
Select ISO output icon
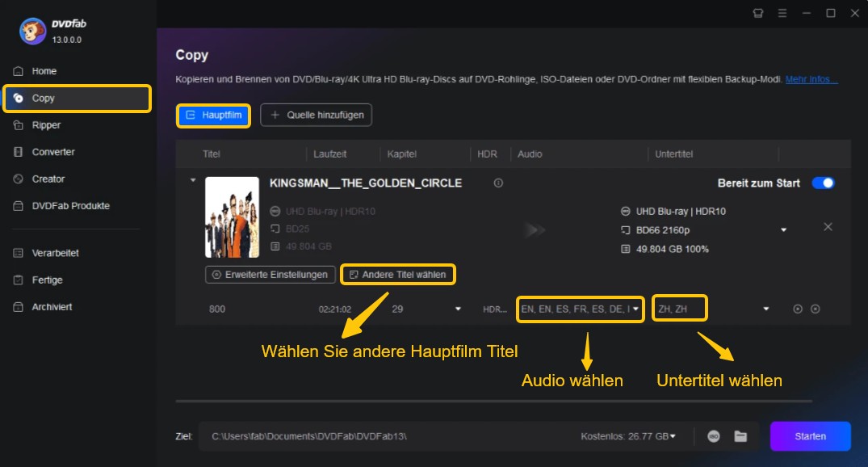(714, 436)
